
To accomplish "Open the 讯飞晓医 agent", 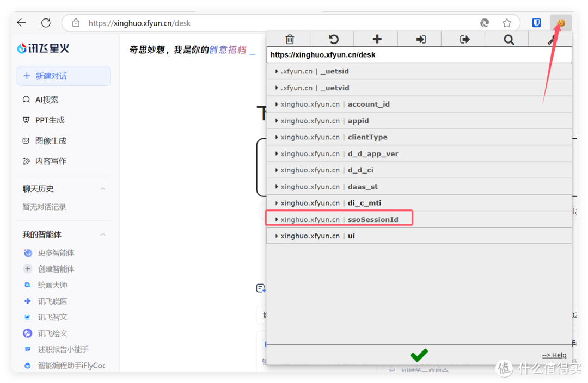I will pyautogui.click(x=45, y=301).
